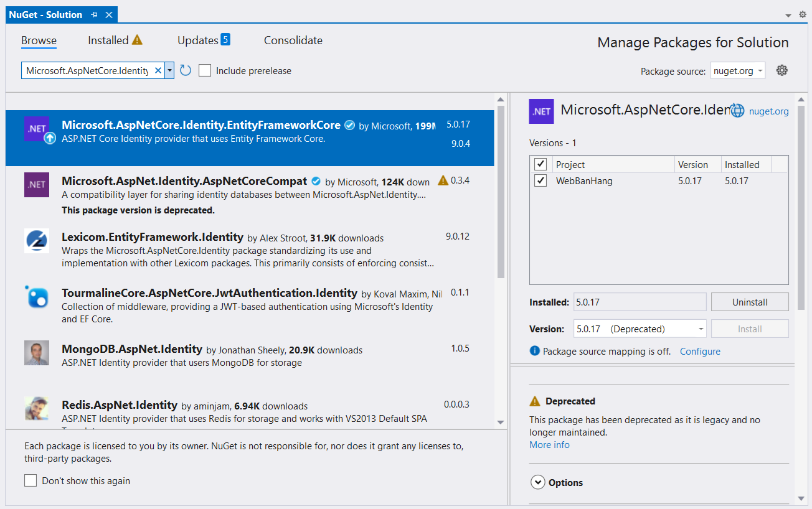This screenshot has height=509, width=812.
Task: Switch to the Installed tab
Action: pos(108,40)
